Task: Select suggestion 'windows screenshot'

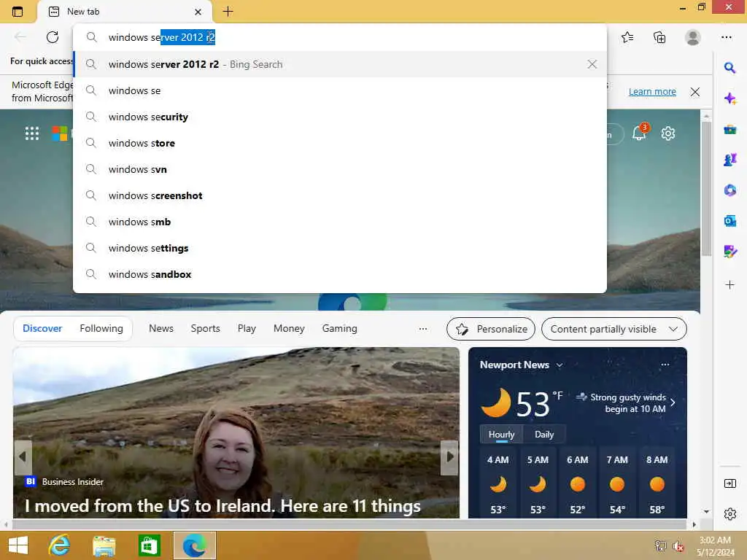Action: click(340, 195)
